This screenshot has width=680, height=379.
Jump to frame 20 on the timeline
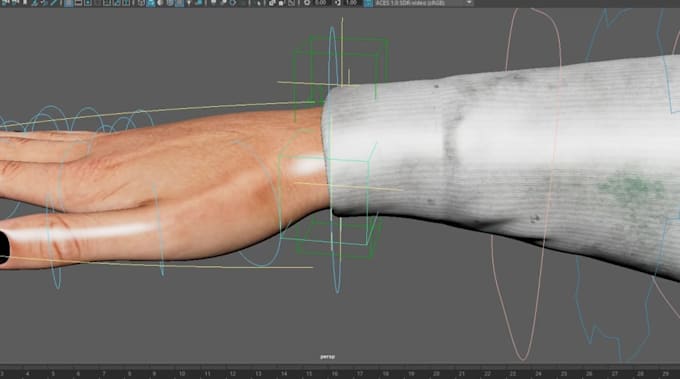point(437,373)
